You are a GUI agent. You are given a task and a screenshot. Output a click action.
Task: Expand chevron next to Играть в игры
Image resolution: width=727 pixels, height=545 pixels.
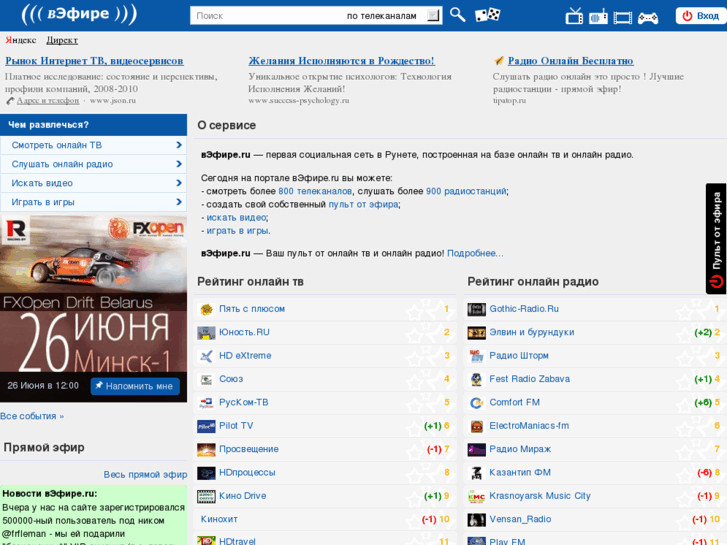(179, 202)
